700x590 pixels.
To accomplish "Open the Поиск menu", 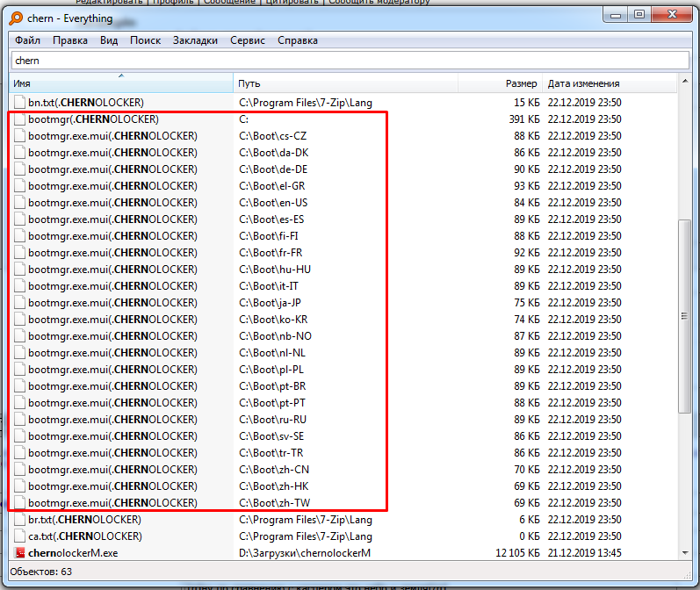I will tap(145, 40).
